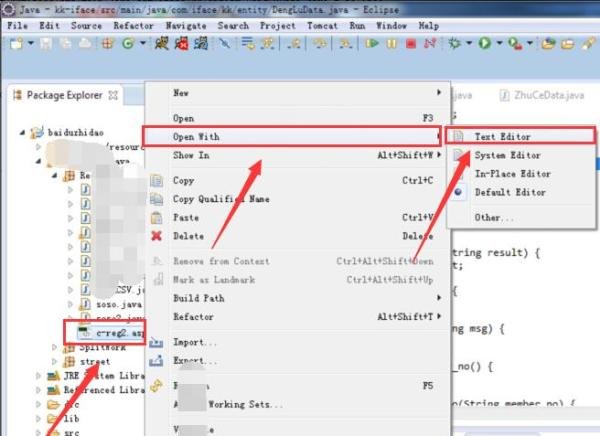Viewport: 600px width, 436px height.
Task: Open the Navigate menu
Action: (186, 26)
